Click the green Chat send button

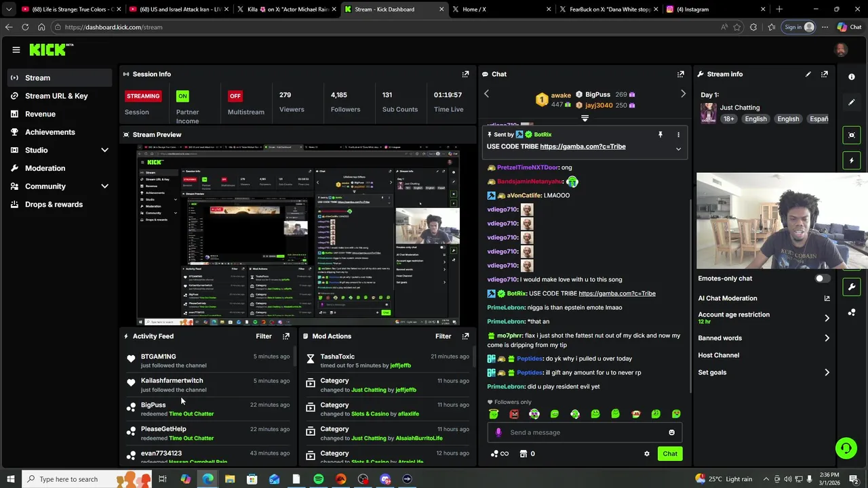click(670, 454)
